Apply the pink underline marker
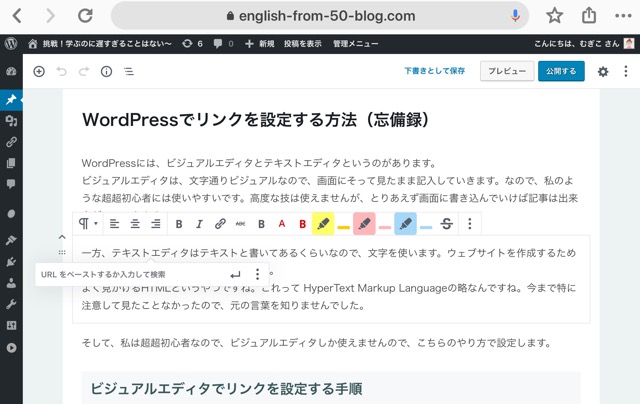This screenshot has height=404, width=640. point(385,227)
